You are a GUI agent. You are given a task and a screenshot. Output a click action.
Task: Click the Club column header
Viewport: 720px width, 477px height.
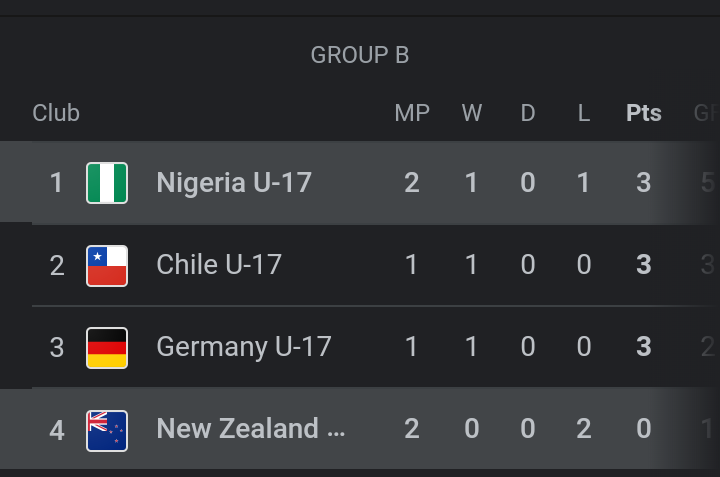tap(56, 113)
